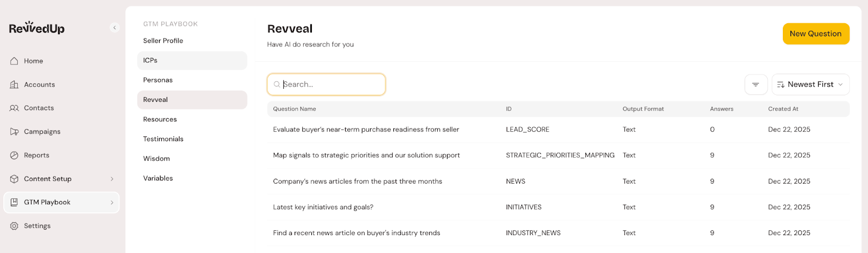
Task: Click the Accounts building icon
Action: click(14, 85)
